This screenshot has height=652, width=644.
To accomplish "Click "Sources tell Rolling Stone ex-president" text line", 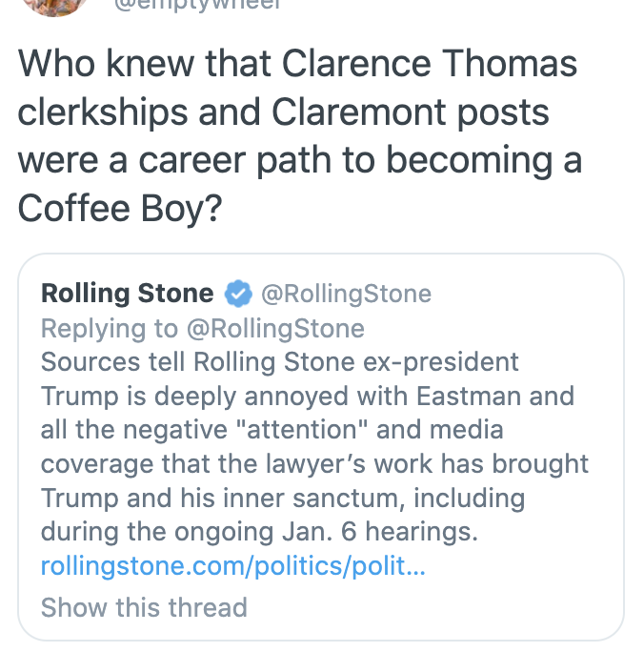I will [280, 363].
